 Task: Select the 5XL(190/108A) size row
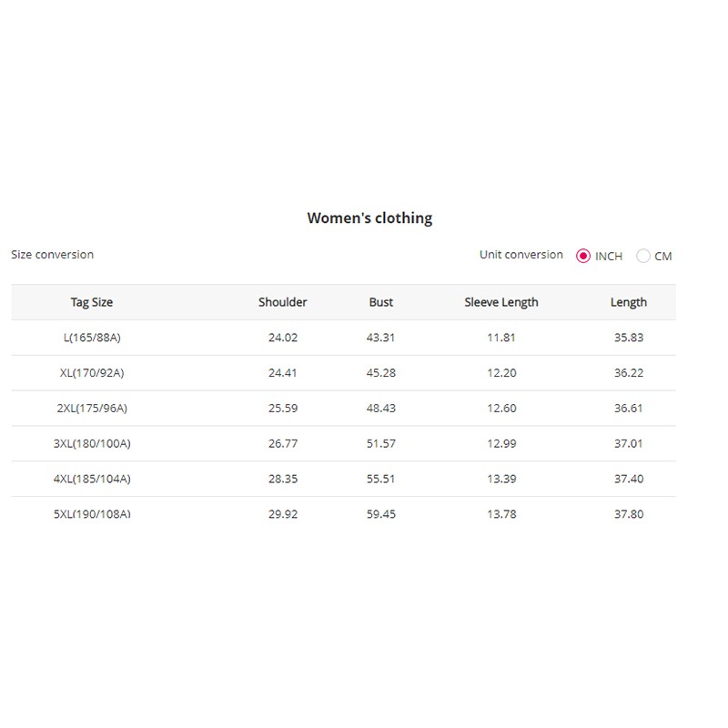(x=344, y=514)
